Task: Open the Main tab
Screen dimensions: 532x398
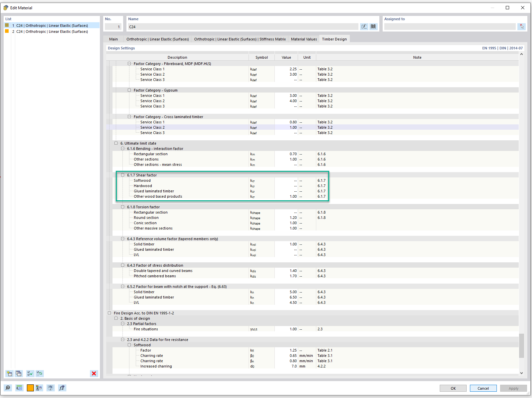Action: [114, 39]
